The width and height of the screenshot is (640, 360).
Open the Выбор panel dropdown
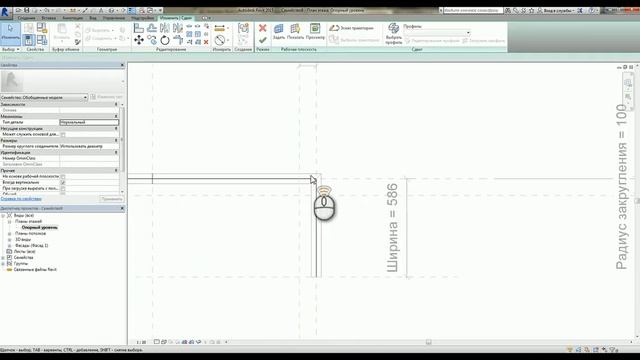click(11, 49)
